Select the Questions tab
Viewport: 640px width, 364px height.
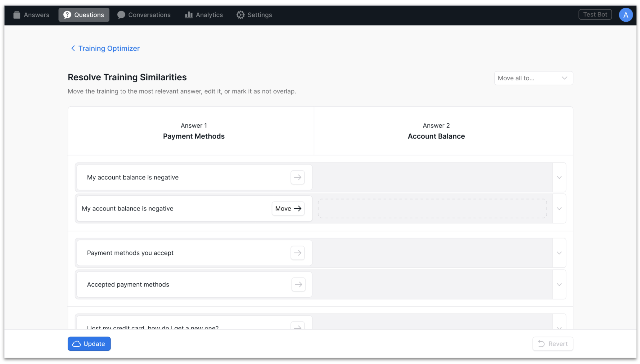(x=84, y=15)
